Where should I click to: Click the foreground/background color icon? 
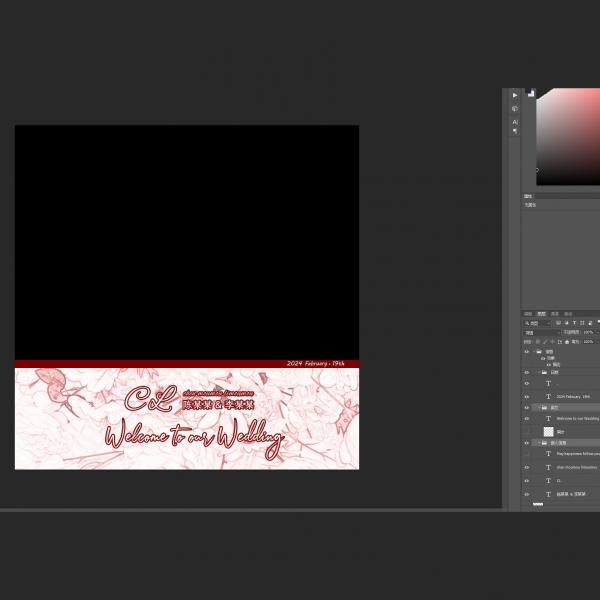[x=531, y=94]
